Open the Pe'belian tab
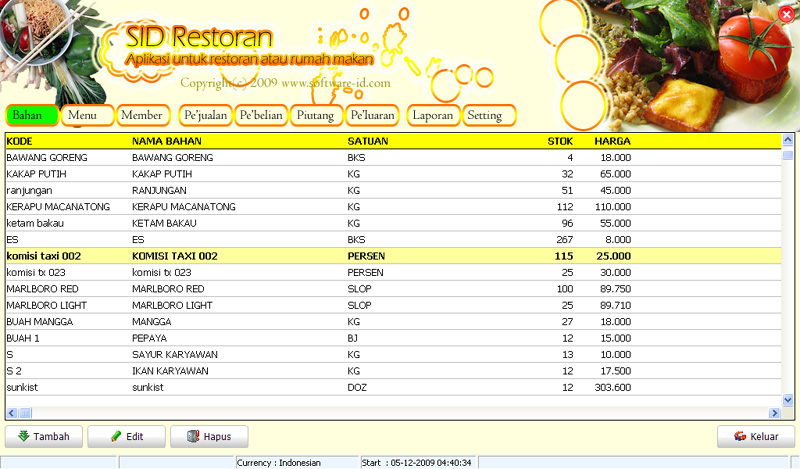The image size is (800, 469). coord(261,115)
